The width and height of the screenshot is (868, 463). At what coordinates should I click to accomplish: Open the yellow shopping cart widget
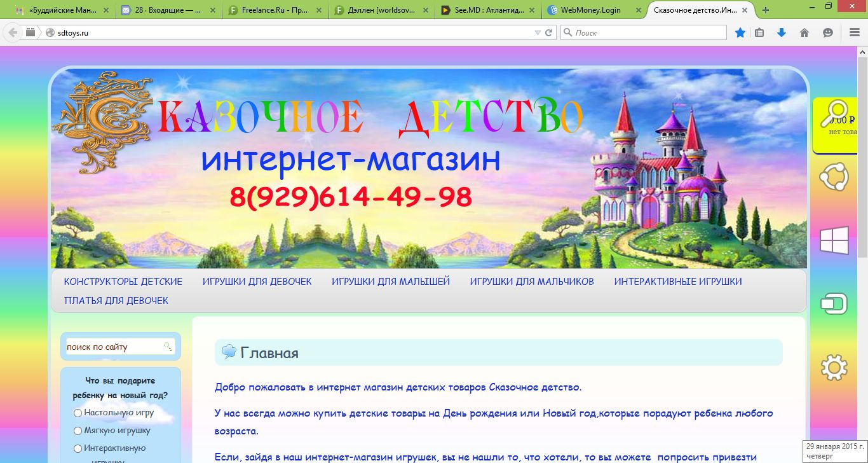pyautogui.click(x=835, y=125)
